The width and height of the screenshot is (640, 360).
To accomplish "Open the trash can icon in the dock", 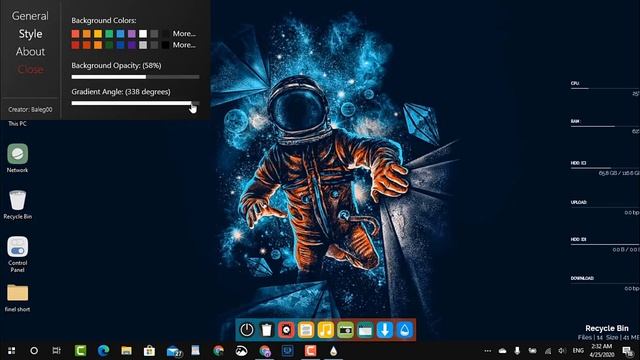I will tap(267, 330).
